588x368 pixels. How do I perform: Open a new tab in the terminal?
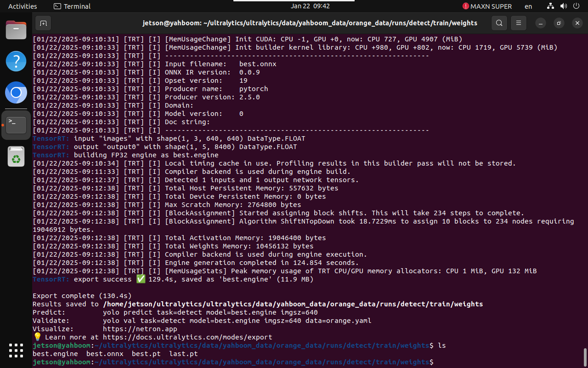pos(43,23)
